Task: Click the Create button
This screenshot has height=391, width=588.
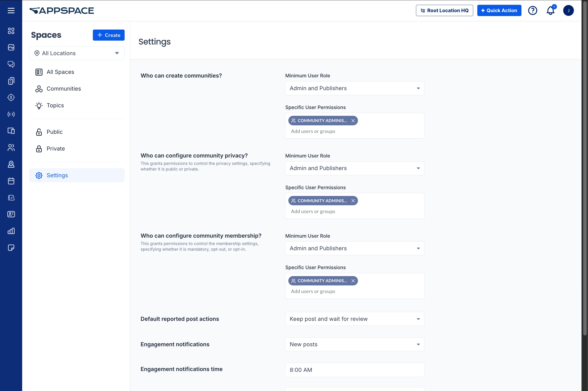Action: coord(109,35)
